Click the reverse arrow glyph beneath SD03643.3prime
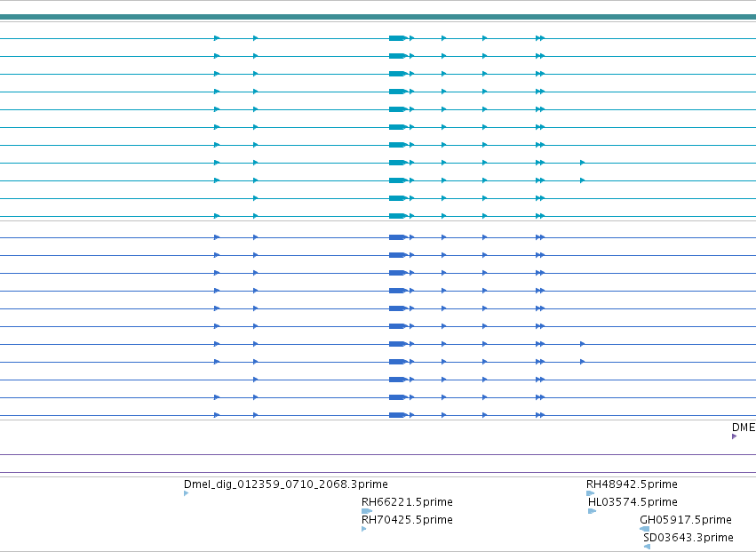This screenshot has width=756, height=552. tap(647, 547)
